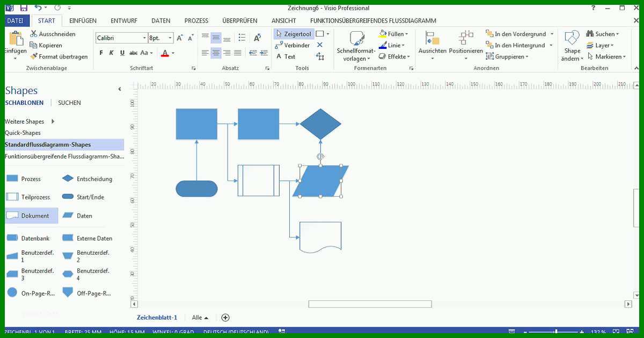The height and width of the screenshot is (338, 644).
Task: Click the Undo arrow in title bar
Action: (38, 8)
